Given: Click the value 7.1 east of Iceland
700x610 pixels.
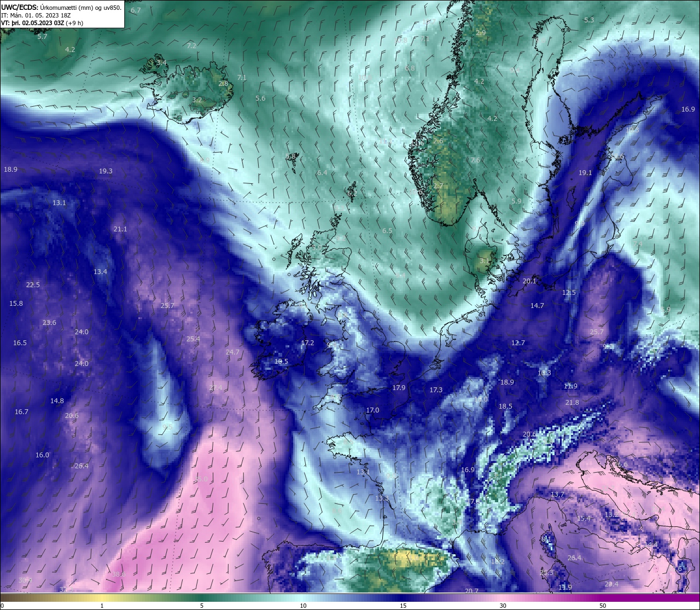Looking at the screenshot, I should click(x=241, y=78).
